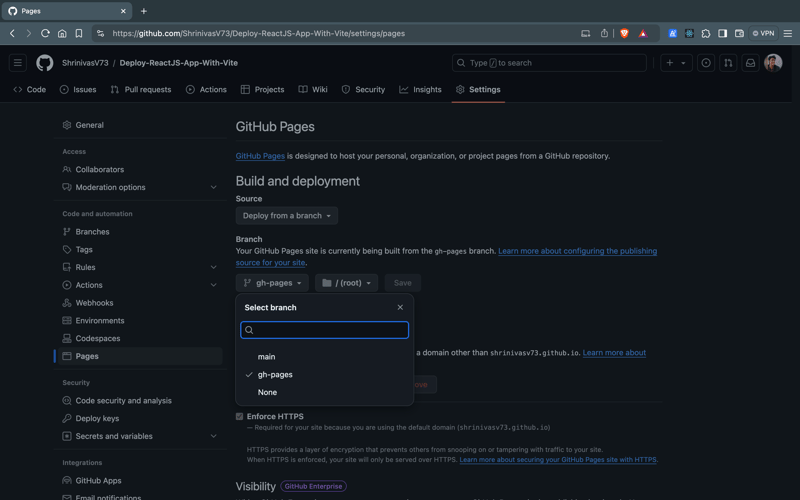
Task: Click the VPN button in toolbar
Action: coord(764,33)
